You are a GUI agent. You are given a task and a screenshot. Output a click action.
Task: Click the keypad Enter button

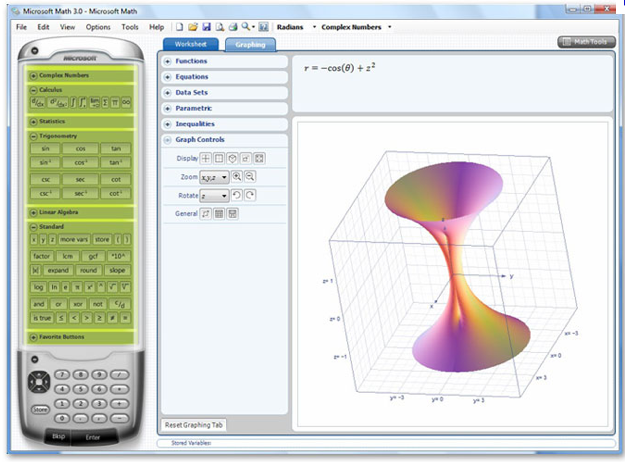pos(93,437)
